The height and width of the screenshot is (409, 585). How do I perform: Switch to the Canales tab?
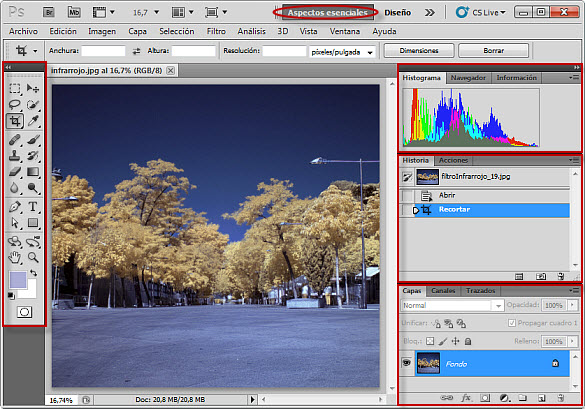pyautogui.click(x=443, y=291)
